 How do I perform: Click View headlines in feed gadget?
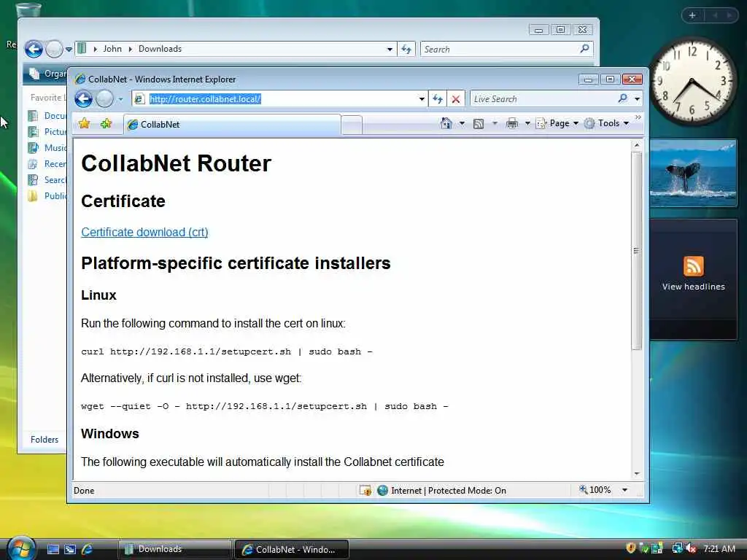pos(693,287)
